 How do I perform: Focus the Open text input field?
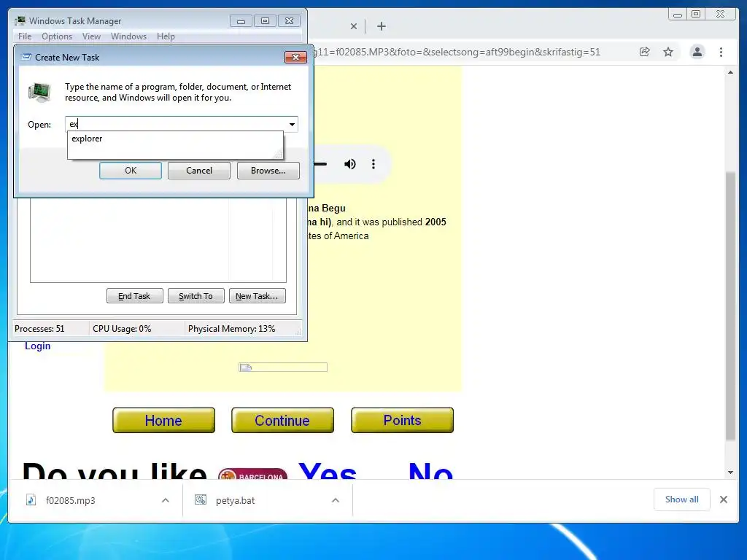177,124
